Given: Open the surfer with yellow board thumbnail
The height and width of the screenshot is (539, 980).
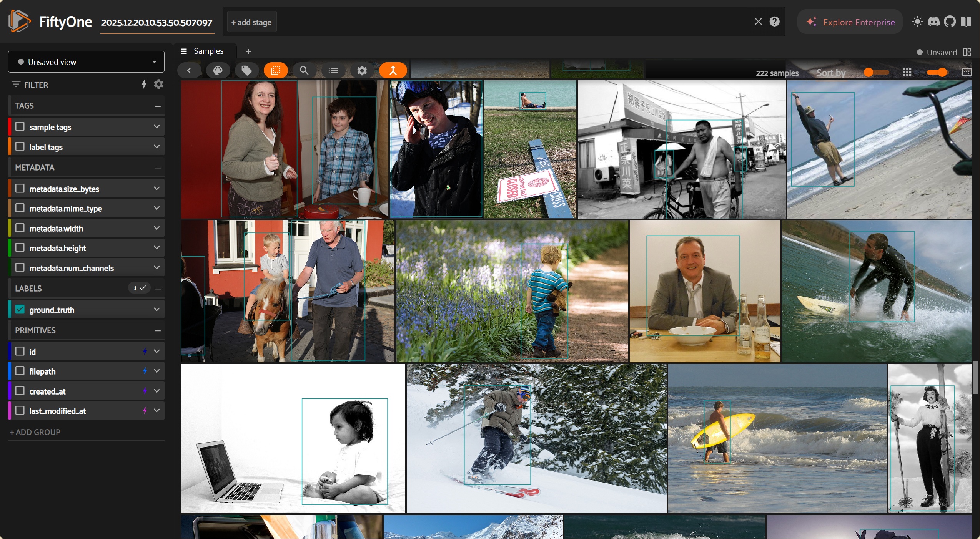Looking at the screenshot, I should point(777,439).
